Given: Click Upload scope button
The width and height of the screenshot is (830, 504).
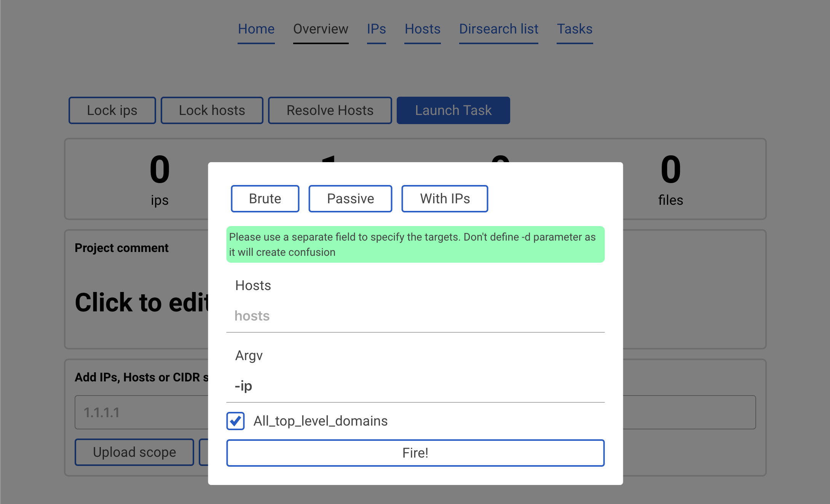Looking at the screenshot, I should (x=134, y=452).
